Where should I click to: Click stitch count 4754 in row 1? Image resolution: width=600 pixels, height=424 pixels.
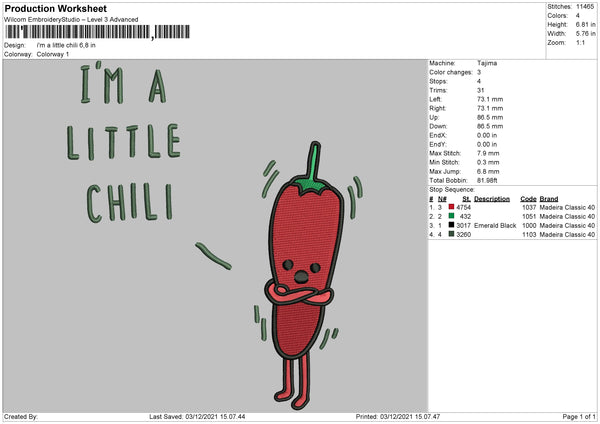click(x=463, y=207)
